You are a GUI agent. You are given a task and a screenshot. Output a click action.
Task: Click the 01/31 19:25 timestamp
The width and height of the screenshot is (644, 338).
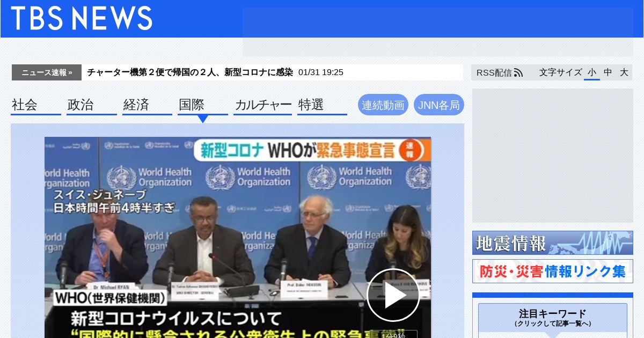(x=321, y=72)
